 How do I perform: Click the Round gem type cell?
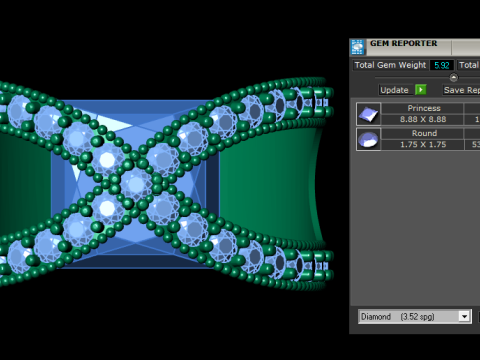pyautogui.click(x=422, y=133)
